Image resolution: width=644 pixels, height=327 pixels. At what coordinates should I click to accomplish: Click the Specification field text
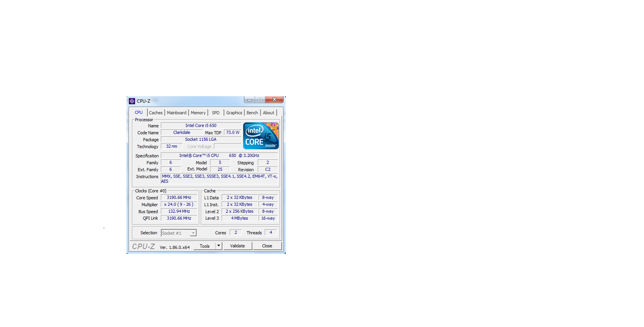click(x=219, y=155)
